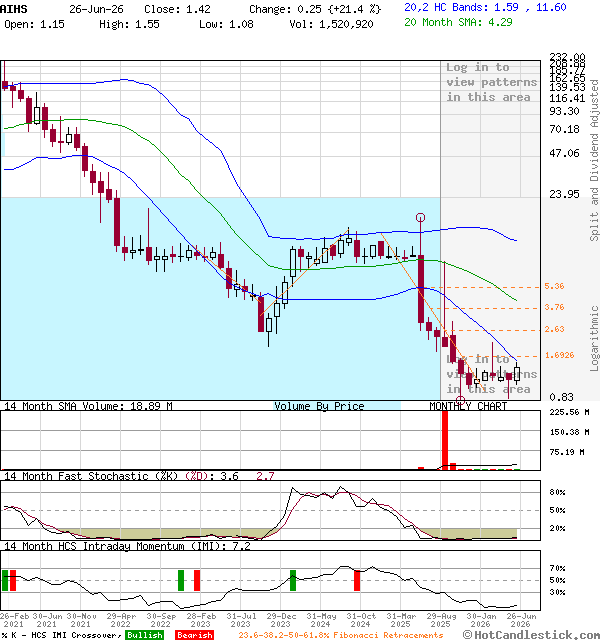Click the tallest red volume spike bar
The height and width of the screenshot is (640, 600).
pyautogui.click(x=445, y=440)
